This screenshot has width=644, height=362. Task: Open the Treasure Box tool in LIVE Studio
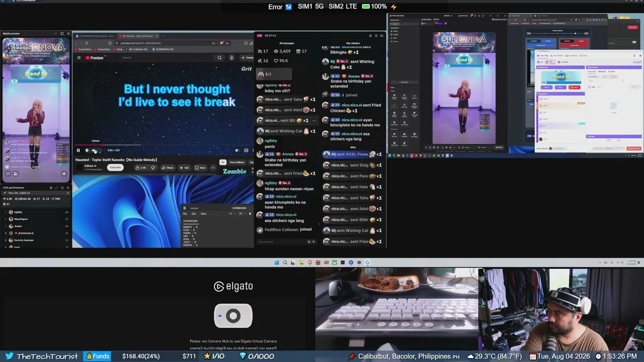click(394, 123)
